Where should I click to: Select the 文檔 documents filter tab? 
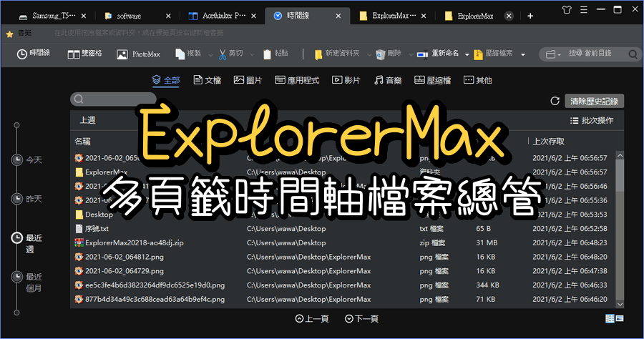click(208, 80)
